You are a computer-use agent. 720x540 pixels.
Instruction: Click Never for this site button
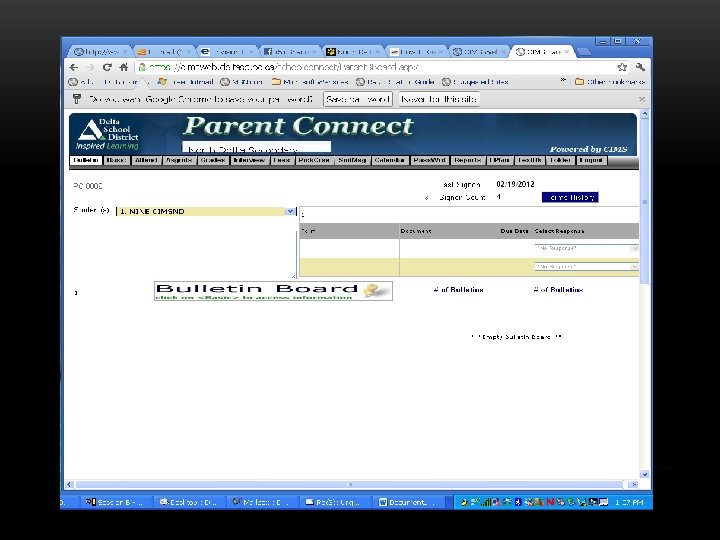(x=439, y=99)
